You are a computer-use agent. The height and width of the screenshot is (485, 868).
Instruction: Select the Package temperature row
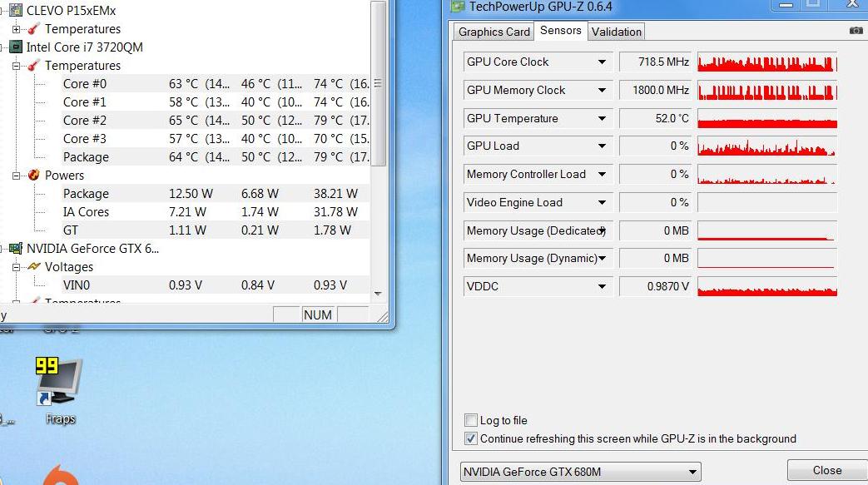click(x=215, y=156)
